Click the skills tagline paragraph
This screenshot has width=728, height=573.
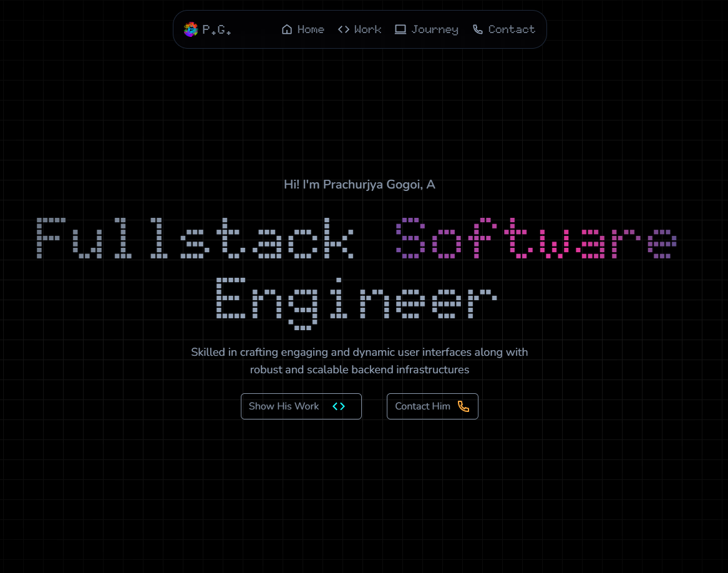tap(359, 361)
